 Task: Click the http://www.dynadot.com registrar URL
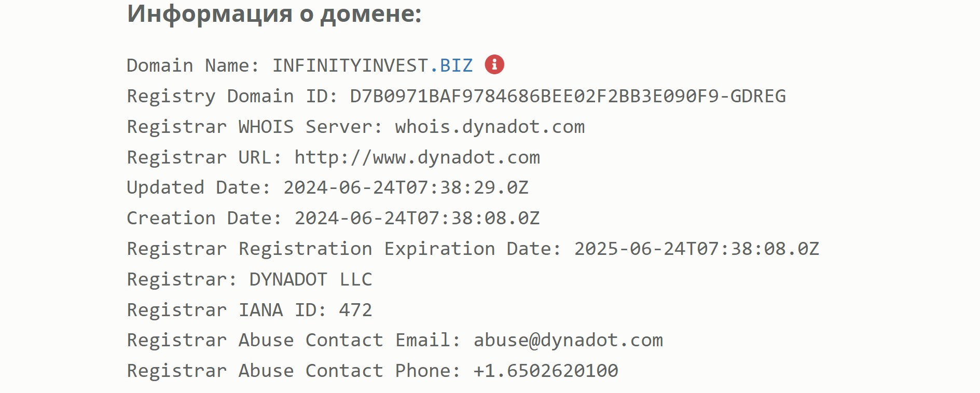coord(417,158)
